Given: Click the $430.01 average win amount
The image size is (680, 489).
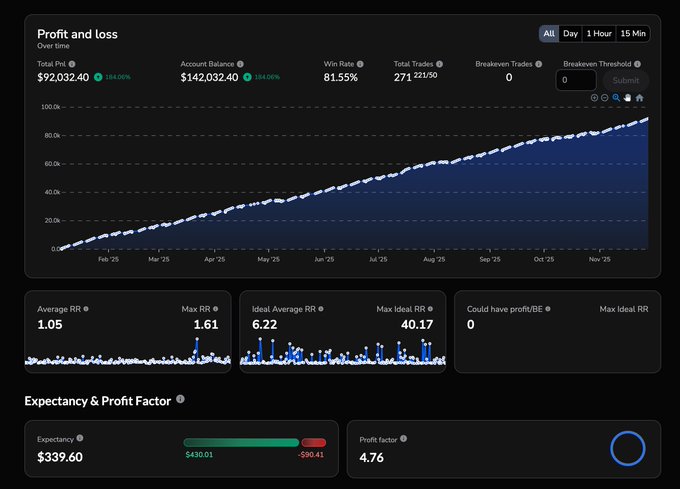Looking at the screenshot, I should (x=199, y=455).
